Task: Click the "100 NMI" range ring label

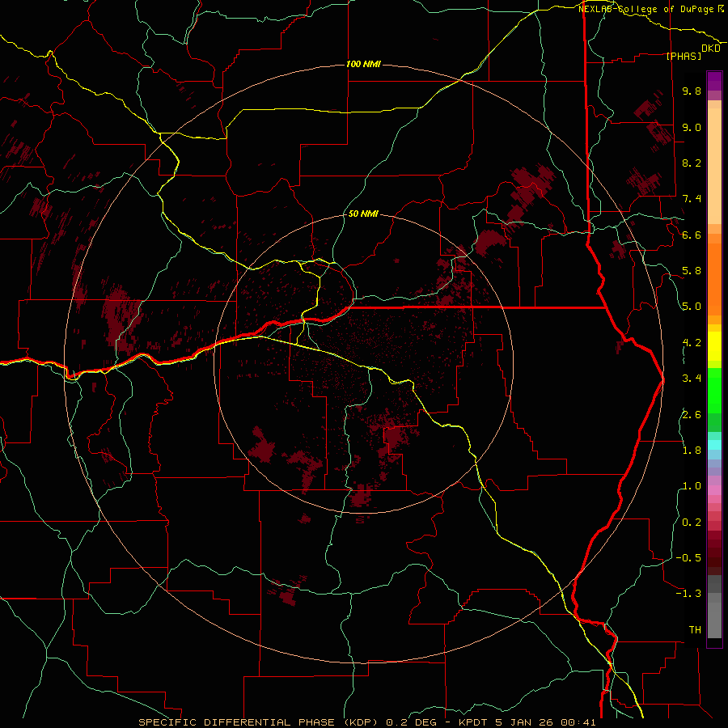Action: click(363, 64)
